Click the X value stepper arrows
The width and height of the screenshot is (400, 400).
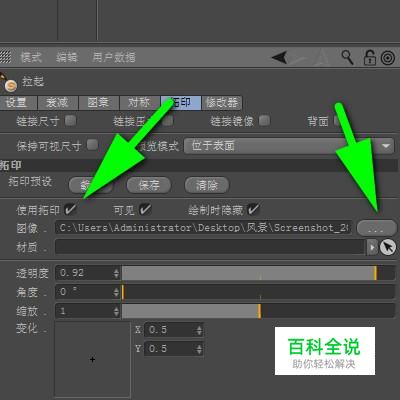coord(199,330)
